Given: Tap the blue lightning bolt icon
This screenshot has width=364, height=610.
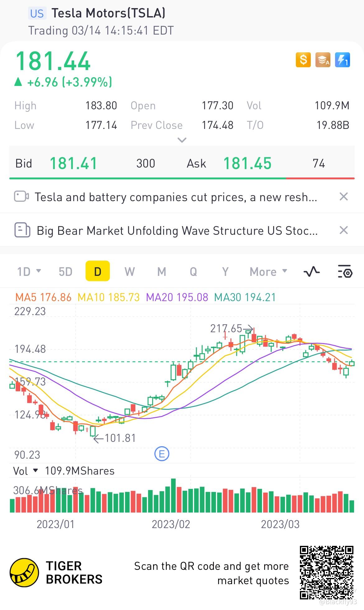Looking at the screenshot, I should pyautogui.click(x=343, y=60).
